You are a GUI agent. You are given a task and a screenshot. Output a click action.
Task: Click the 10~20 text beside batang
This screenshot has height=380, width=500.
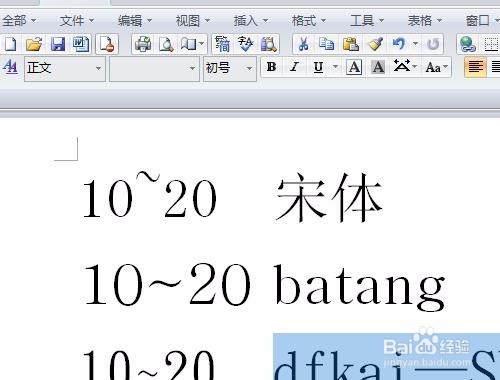point(167,284)
